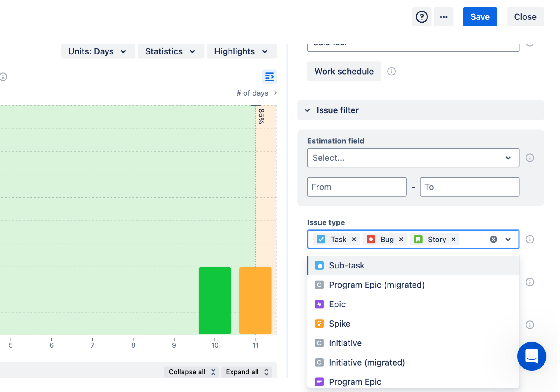Open help via the question mark icon

[x=422, y=17]
